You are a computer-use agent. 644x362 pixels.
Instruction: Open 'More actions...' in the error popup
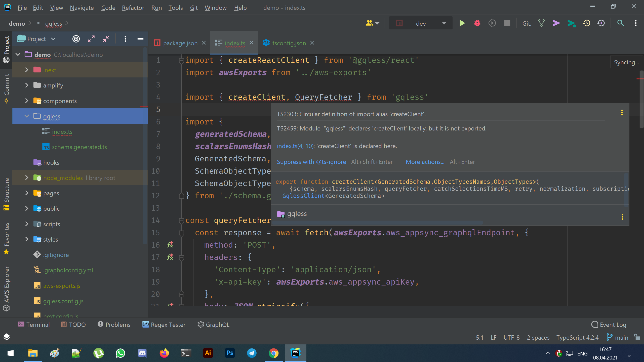(425, 162)
